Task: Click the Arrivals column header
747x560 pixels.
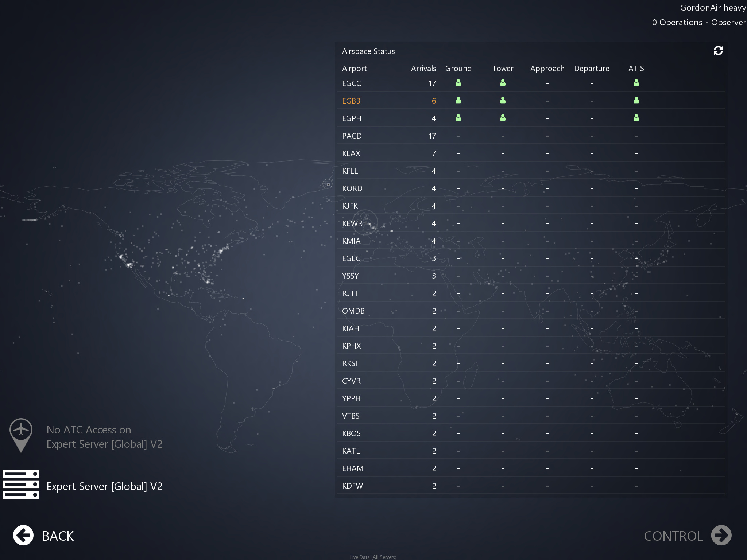Action: coord(423,69)
